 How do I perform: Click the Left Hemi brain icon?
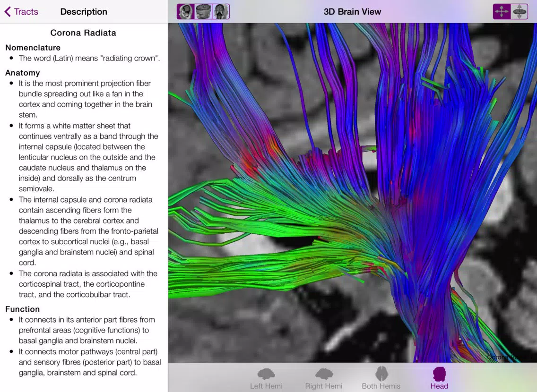click(266, 374)
